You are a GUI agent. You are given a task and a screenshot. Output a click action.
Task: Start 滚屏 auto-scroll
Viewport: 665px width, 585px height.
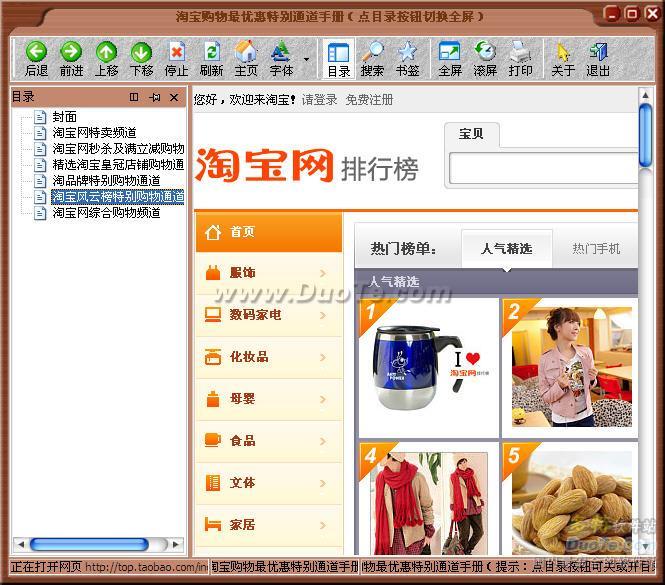coord(485,51)
